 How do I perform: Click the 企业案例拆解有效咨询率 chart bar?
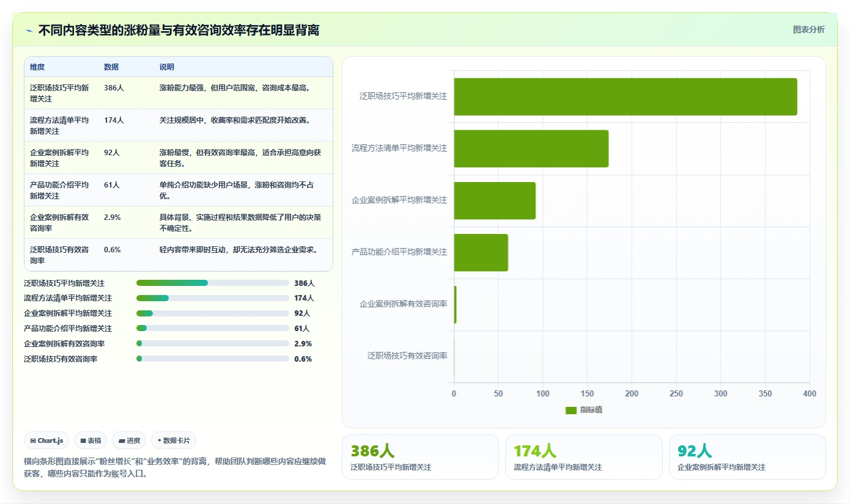[455, 304]
